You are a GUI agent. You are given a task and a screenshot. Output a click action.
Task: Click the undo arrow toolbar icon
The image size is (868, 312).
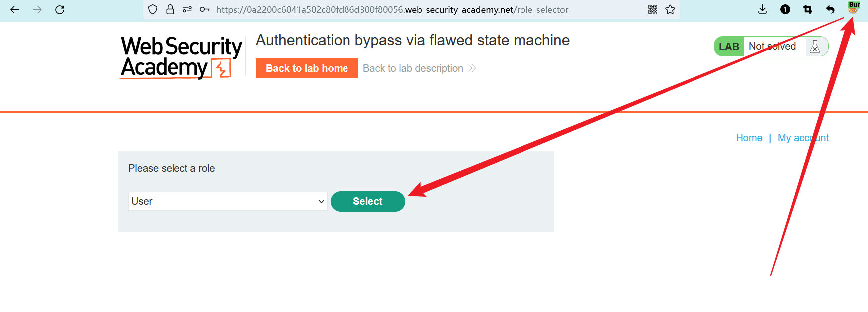point(830,9)
